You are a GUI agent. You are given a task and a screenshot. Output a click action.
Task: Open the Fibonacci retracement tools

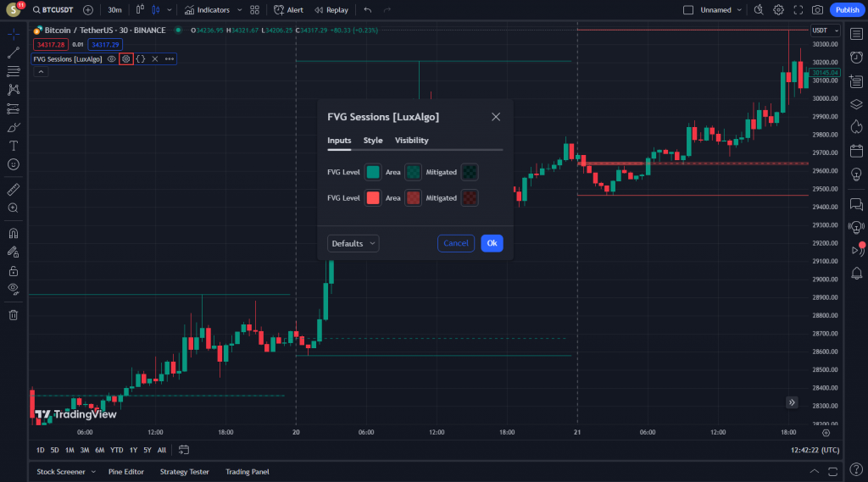point(14,71)
